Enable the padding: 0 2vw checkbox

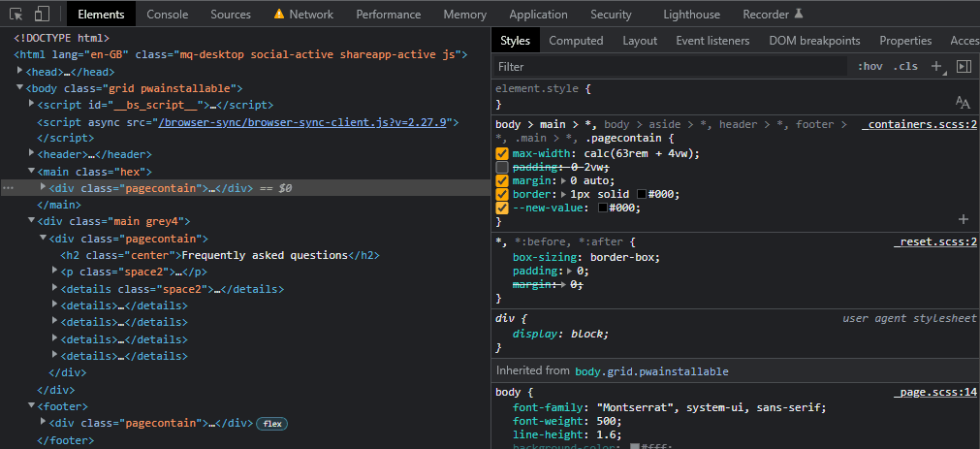(502, 168)
